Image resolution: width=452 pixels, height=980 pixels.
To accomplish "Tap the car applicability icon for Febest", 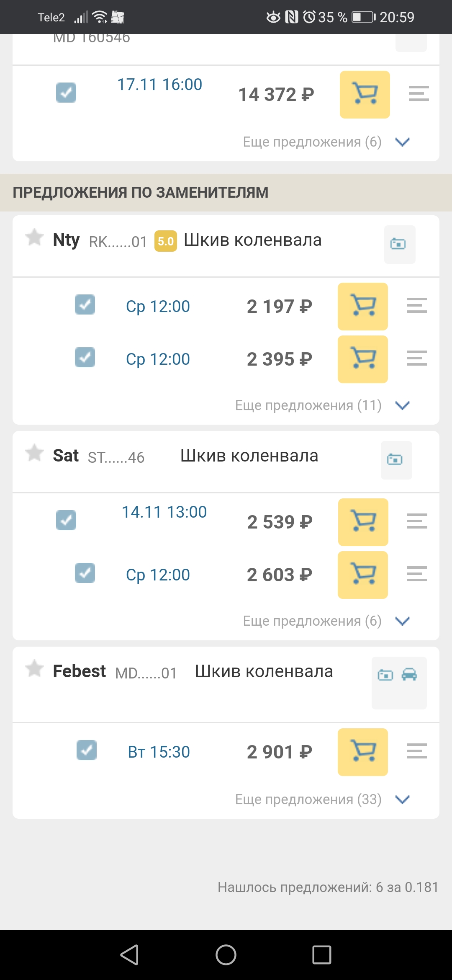I will tap(409, 675).
